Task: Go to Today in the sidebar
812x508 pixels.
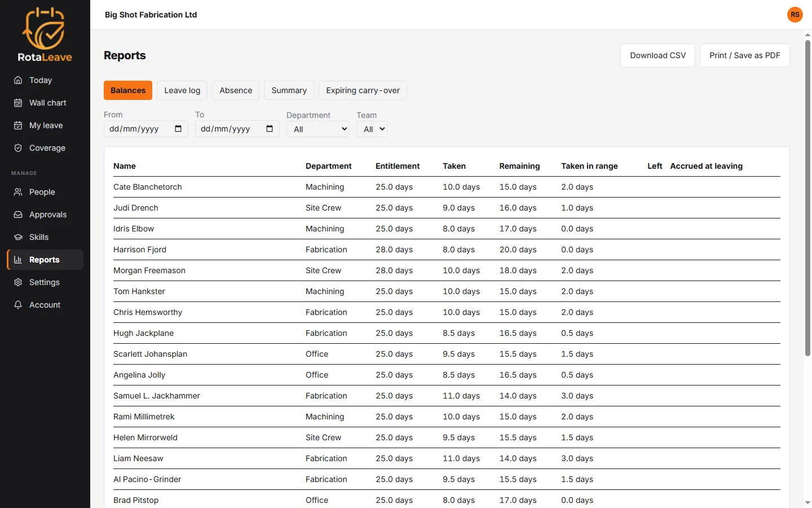Action: tap(45, 80)
